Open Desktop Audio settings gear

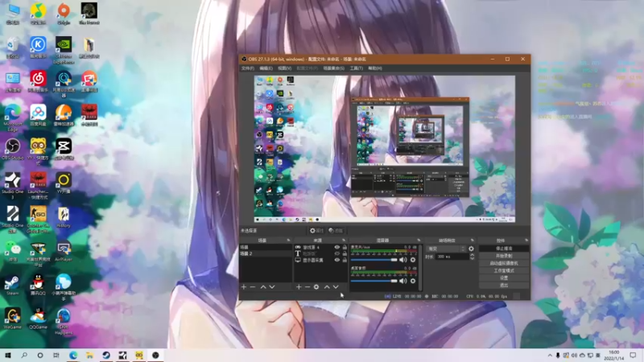coord(413,281)
